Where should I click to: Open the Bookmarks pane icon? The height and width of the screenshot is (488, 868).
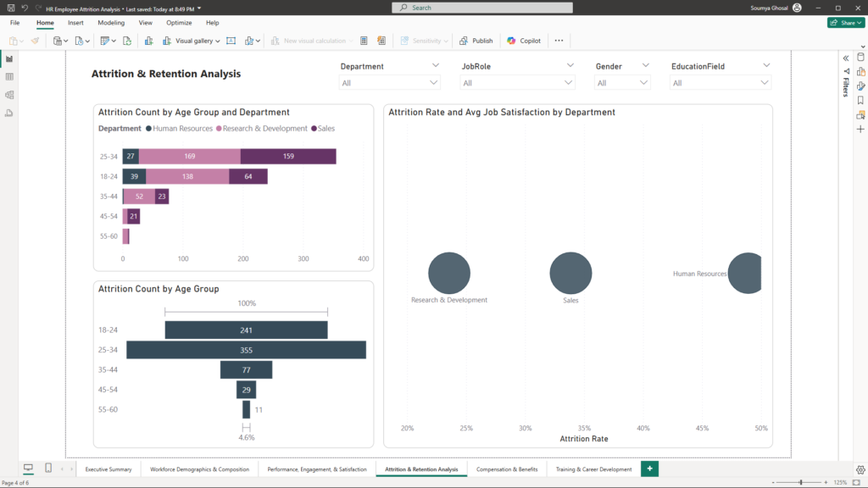(x=860, y=100)
